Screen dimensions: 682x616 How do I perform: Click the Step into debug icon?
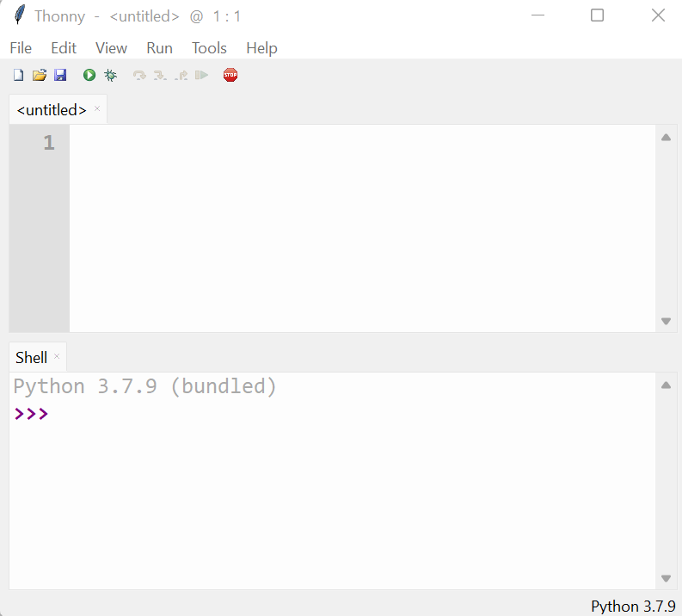tap(160, 75)
